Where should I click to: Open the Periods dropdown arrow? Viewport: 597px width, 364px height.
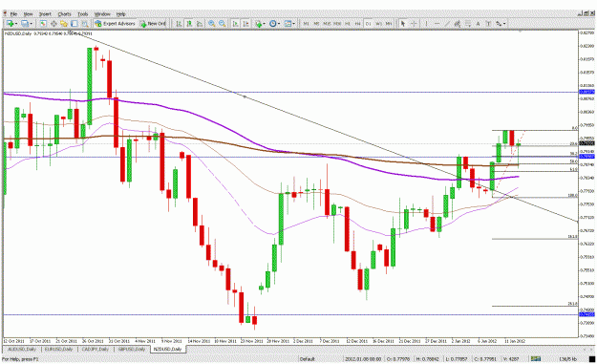coord(279,24)
